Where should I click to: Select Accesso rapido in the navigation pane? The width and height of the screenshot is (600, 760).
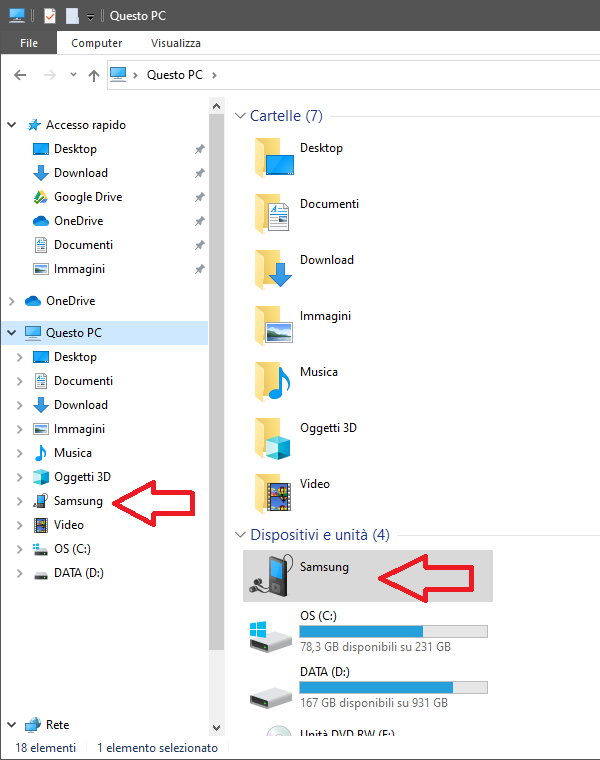point(86,125)
